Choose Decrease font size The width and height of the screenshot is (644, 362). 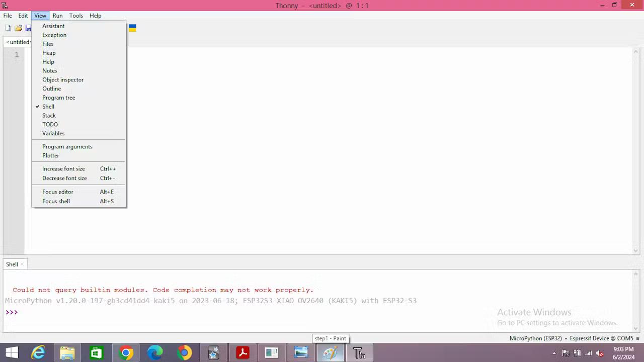tap(79, 178)
